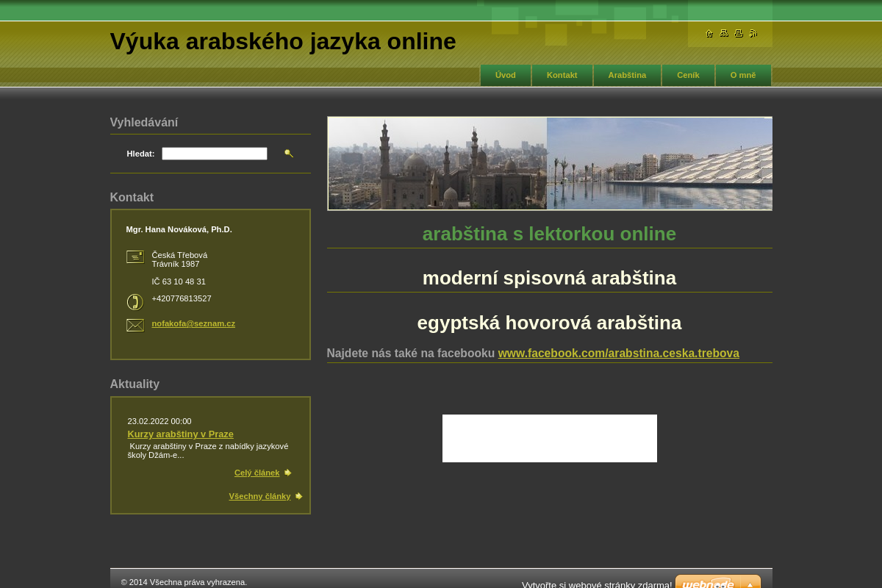Click the phone icon next to the number
The width and height of the screenshot is (882, 588).
pos(135,301)
